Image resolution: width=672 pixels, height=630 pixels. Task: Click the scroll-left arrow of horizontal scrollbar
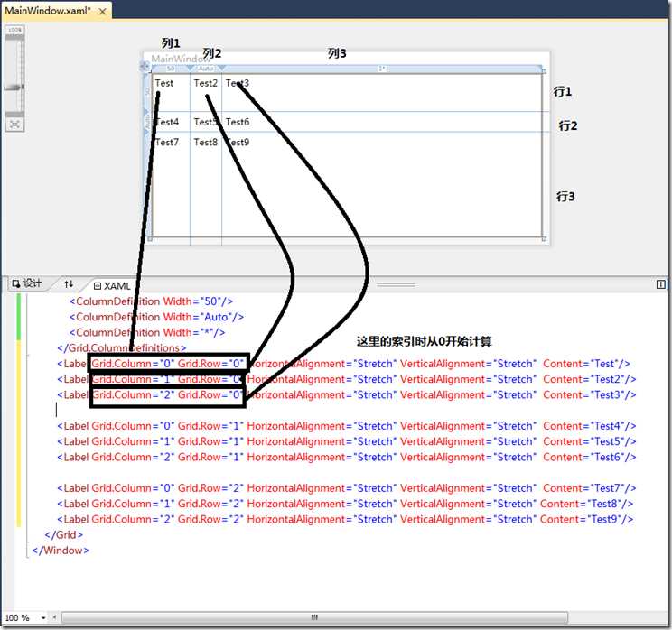pos(54,617)
